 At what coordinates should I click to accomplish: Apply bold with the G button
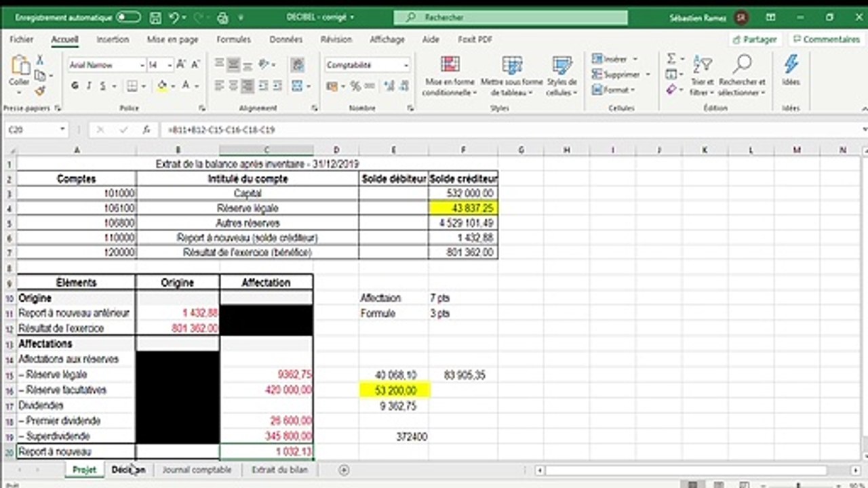click(75, 86)
